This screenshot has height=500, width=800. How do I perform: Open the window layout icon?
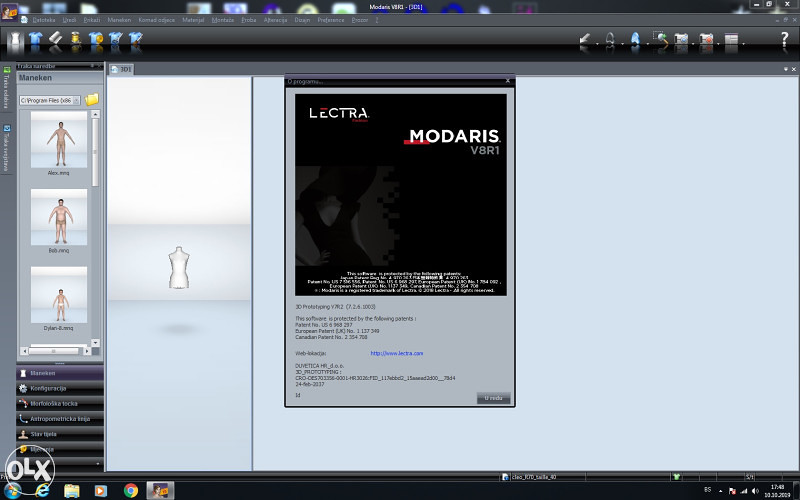731,41
